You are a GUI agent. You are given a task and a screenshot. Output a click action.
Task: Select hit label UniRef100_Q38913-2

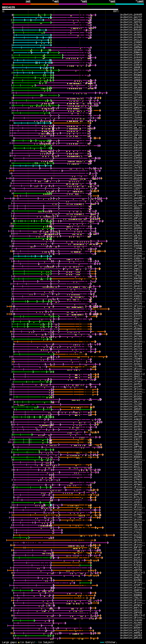pyautogui.click(x=132, y=259)
